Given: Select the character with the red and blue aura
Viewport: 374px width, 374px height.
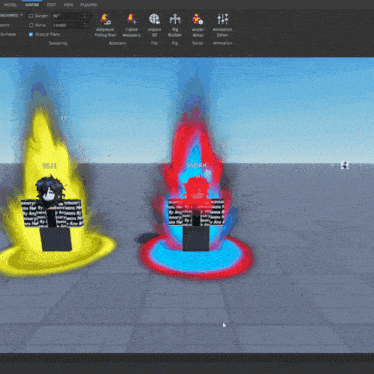Looking at the screenshot, I should pos(196,213).
